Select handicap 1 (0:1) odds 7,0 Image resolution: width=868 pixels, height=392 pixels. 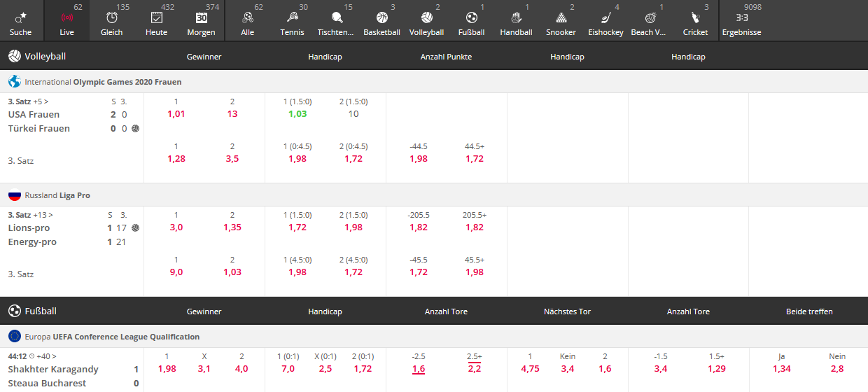tap(288, 369)
